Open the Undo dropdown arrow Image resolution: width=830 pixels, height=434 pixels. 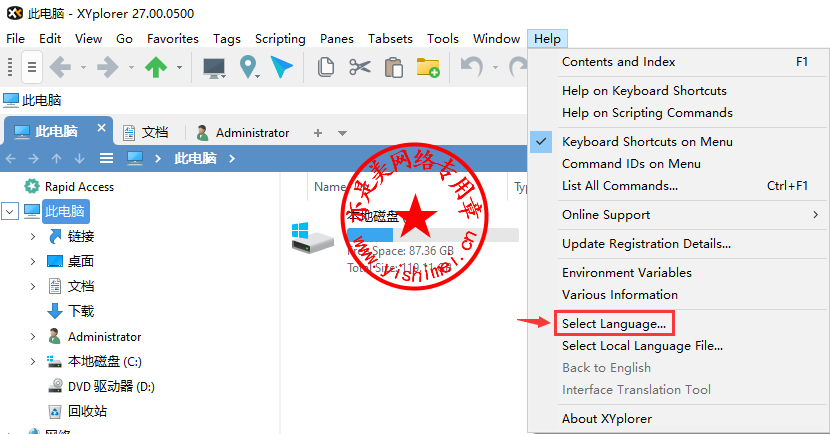pyautogui.click(x=495, y=68)
